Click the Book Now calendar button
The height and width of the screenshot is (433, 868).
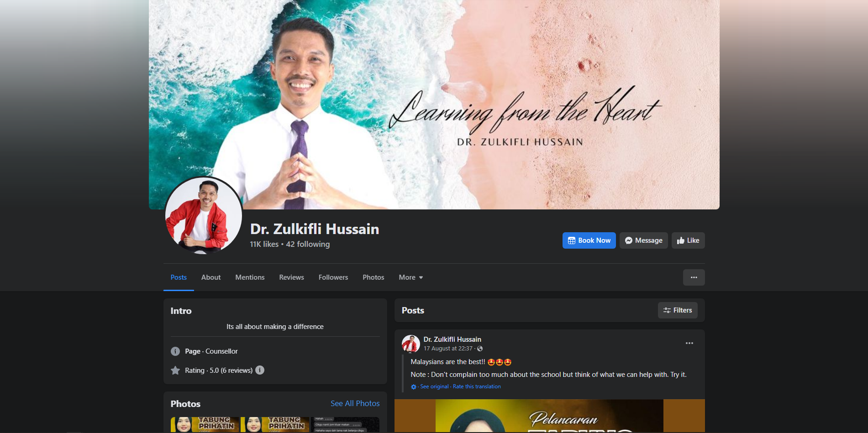pos(589,240)
